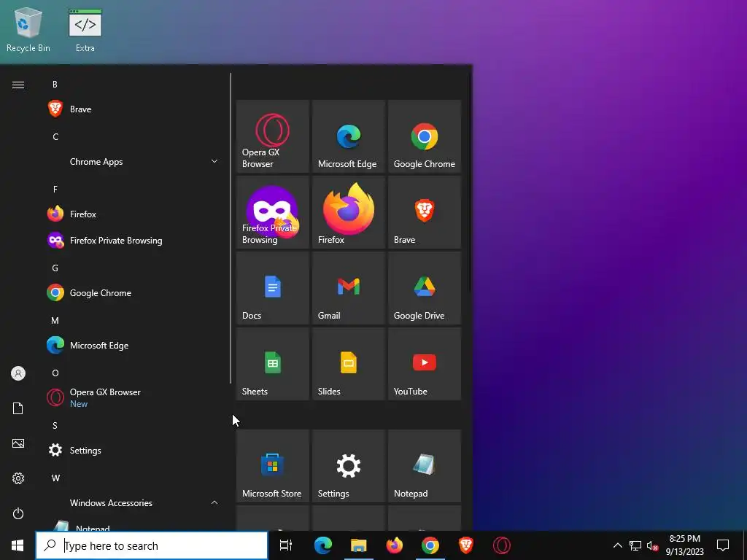
Task: Launch the Firefox pinned tile
Action: tap(348, 212)
